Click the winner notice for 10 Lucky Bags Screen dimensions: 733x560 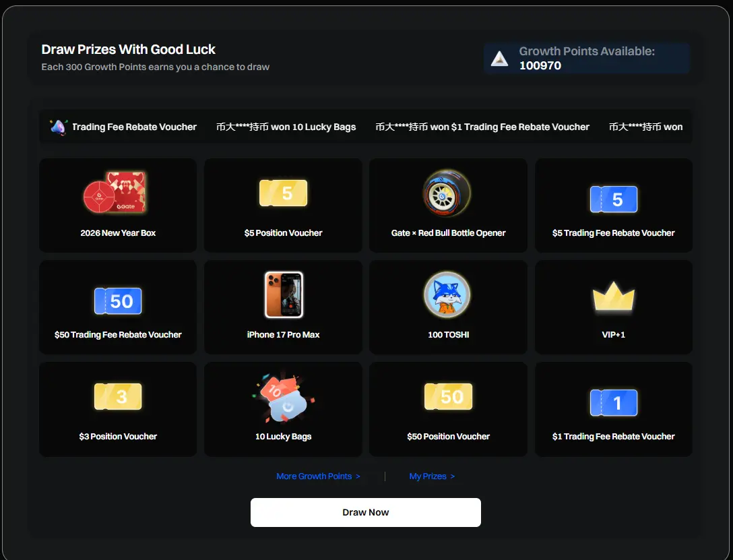coord(286,127)
